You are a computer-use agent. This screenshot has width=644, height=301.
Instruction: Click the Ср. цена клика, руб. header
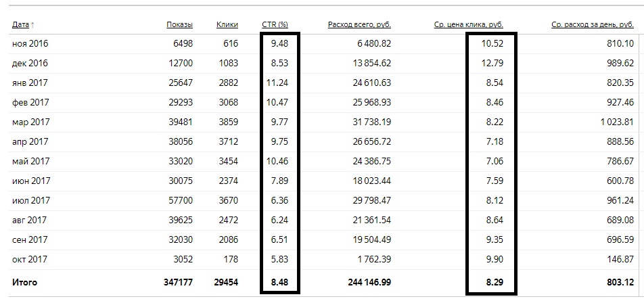(469, 24)
